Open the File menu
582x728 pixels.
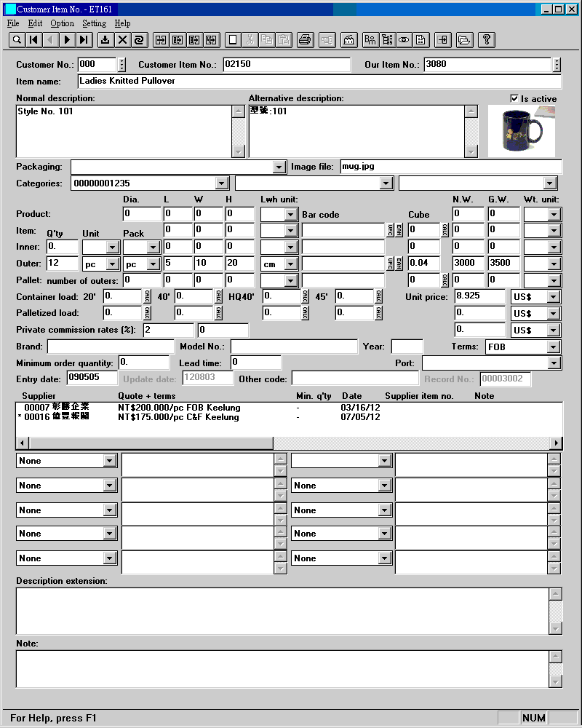click(x=13, y=23)
